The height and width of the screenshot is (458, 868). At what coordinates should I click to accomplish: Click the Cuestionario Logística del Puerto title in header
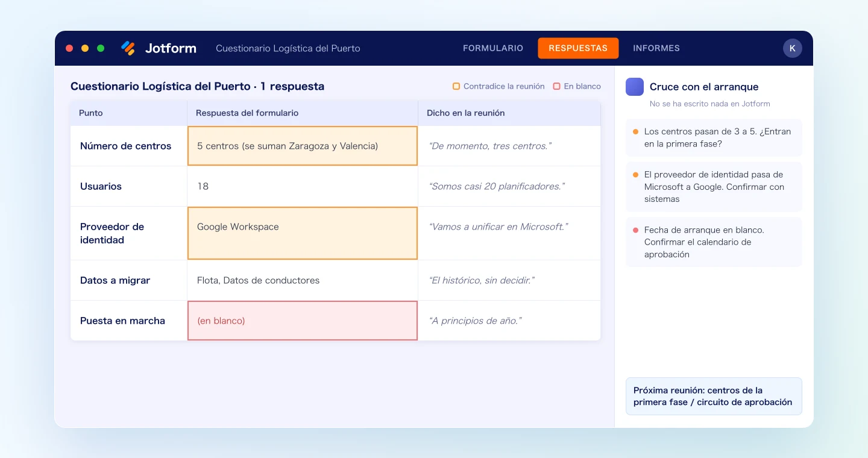(288, 48)
